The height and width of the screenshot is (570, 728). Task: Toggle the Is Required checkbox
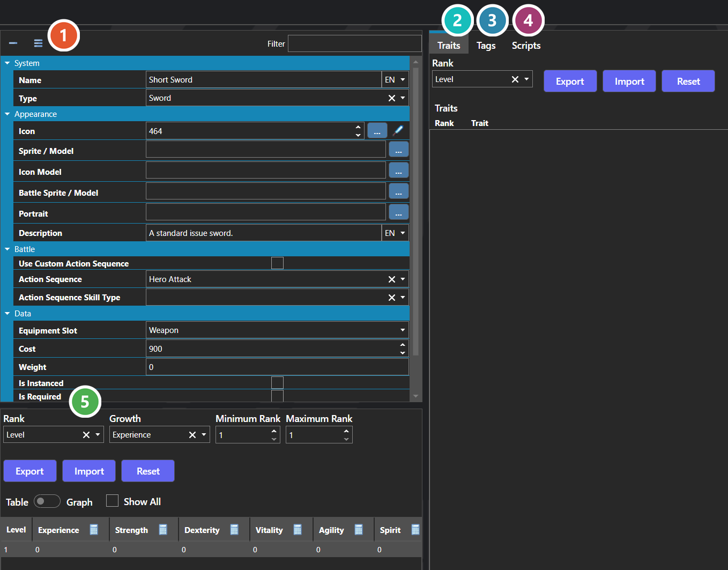pos(277,396)
